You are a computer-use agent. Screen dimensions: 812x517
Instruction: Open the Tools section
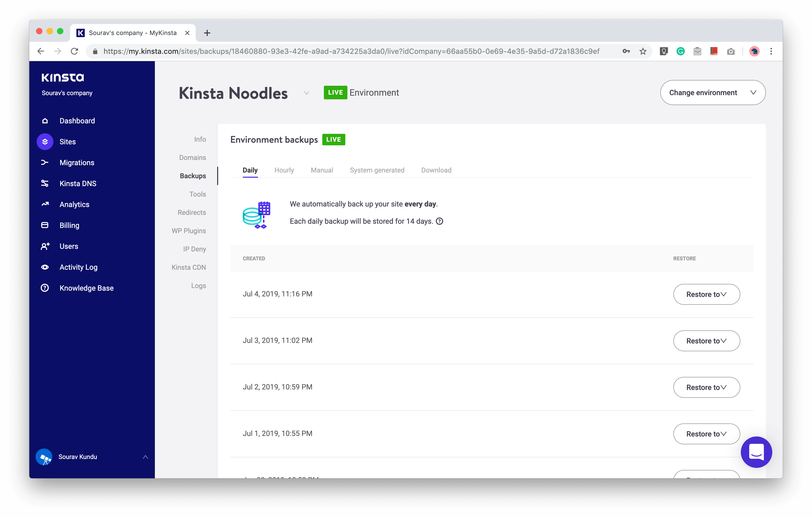[x=197, y=194]
